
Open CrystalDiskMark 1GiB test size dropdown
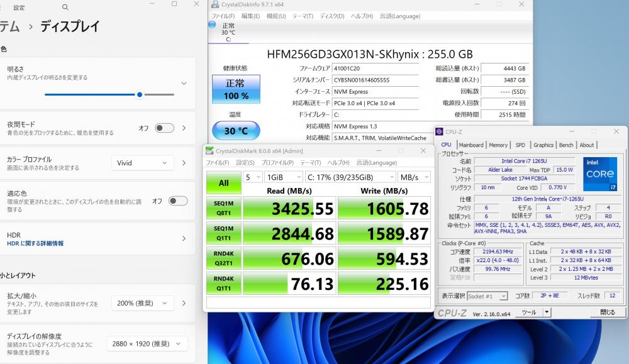coord(283,177)
